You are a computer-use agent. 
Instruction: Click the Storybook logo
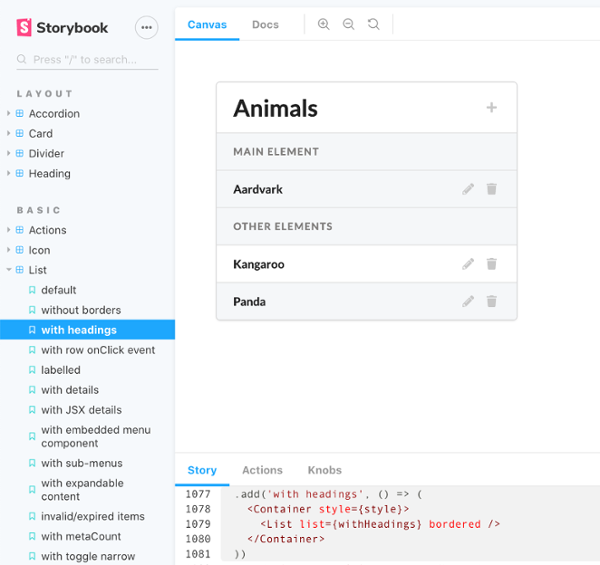(62, 28)
